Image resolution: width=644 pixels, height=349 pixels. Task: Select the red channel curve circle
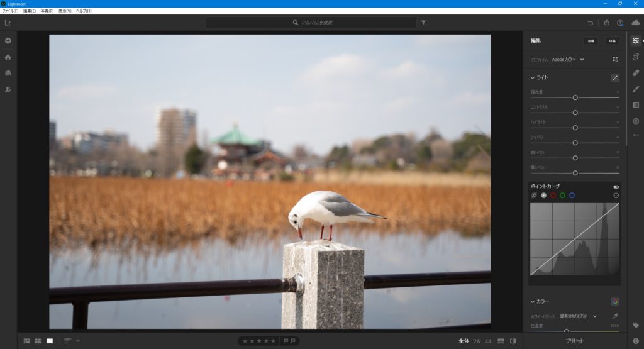(x=553, y=196)
